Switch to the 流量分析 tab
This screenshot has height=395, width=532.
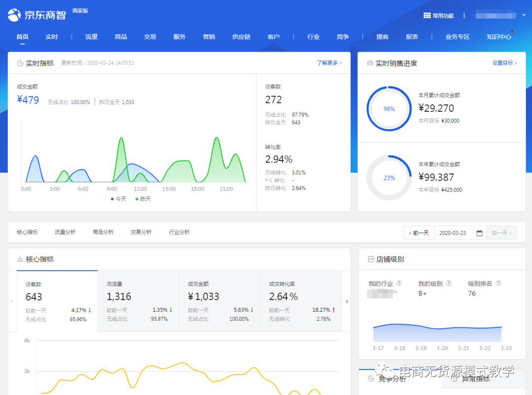(65, 232)
